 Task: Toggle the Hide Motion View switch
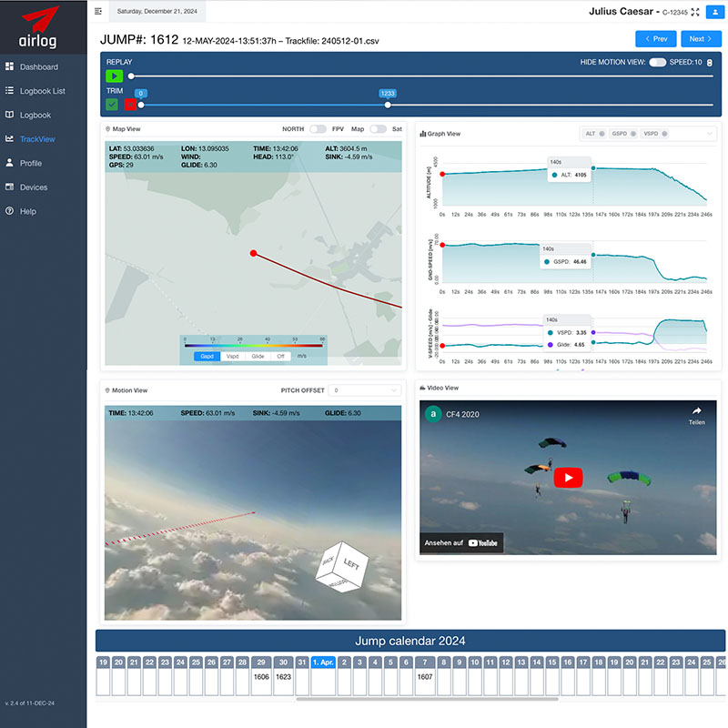point(657,62)
